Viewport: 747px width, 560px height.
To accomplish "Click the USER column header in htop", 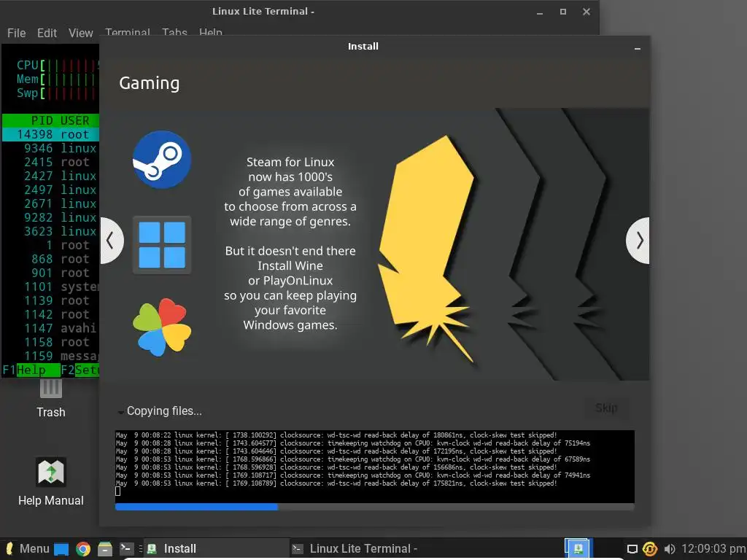I will [75, 120].
